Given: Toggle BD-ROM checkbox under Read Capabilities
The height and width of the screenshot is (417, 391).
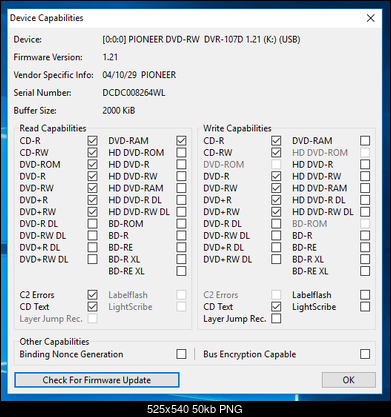Looking at the screenshot, I should coord(181,224).
